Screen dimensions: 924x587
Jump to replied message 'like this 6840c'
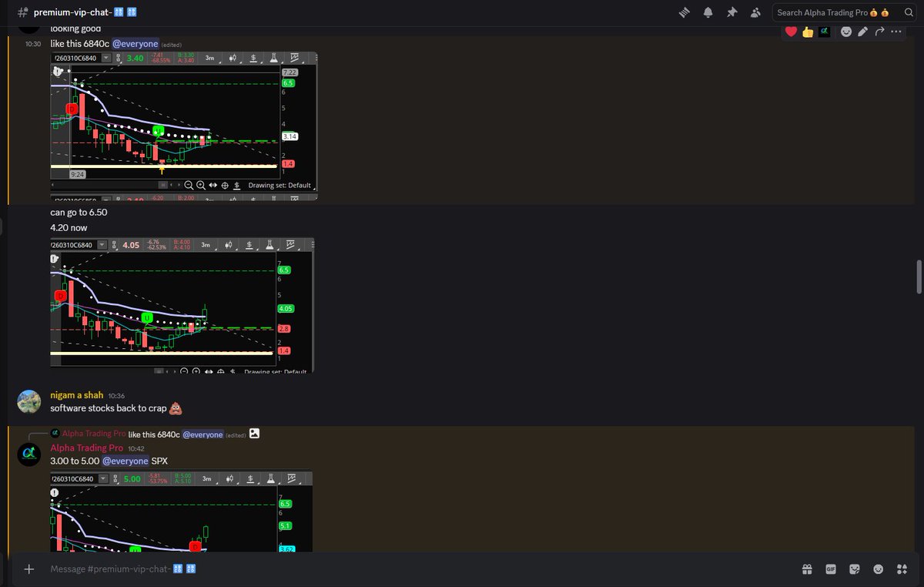click(154, 434)
